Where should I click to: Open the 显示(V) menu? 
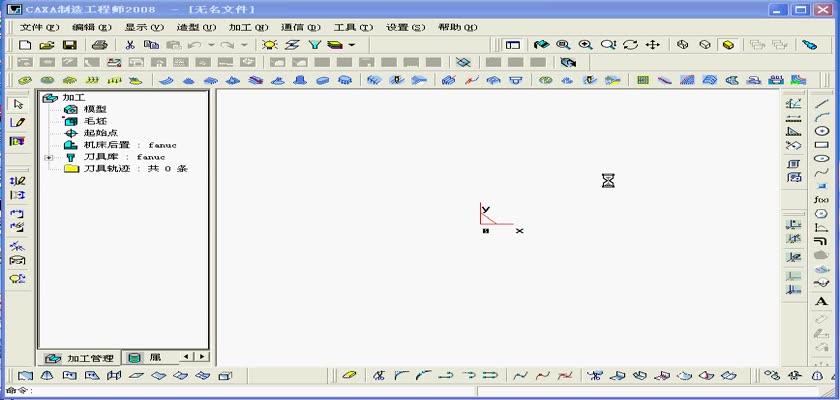tap(144, 27)
